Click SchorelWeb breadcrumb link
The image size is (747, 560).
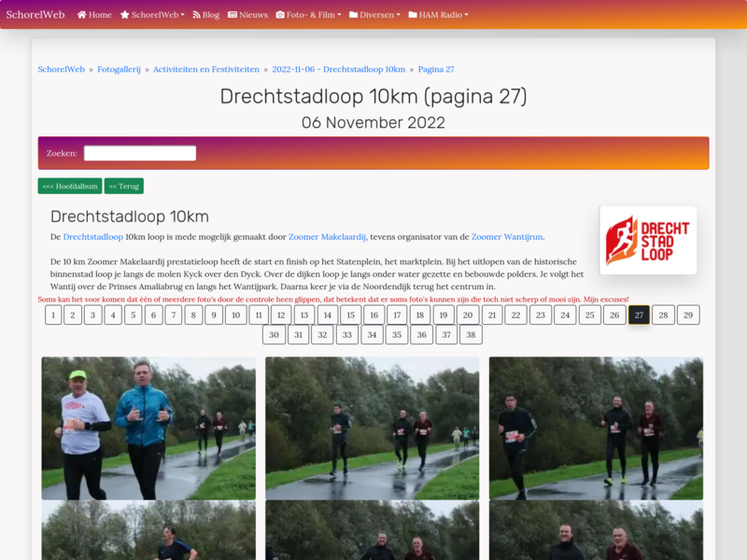tap(61, 69)
